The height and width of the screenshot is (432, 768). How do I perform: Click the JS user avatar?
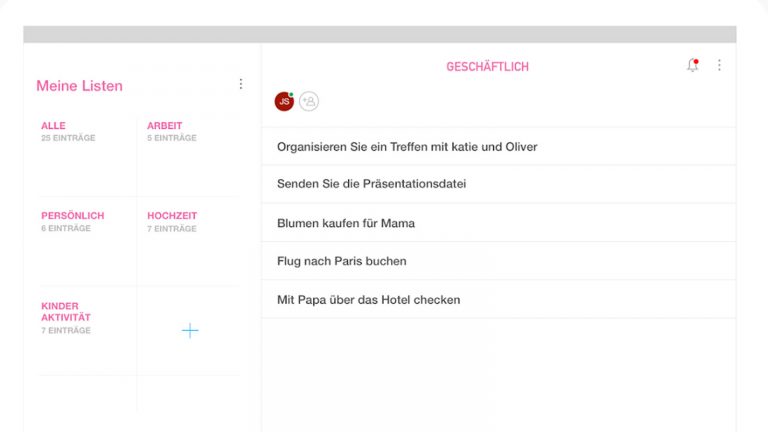(284, 101)
